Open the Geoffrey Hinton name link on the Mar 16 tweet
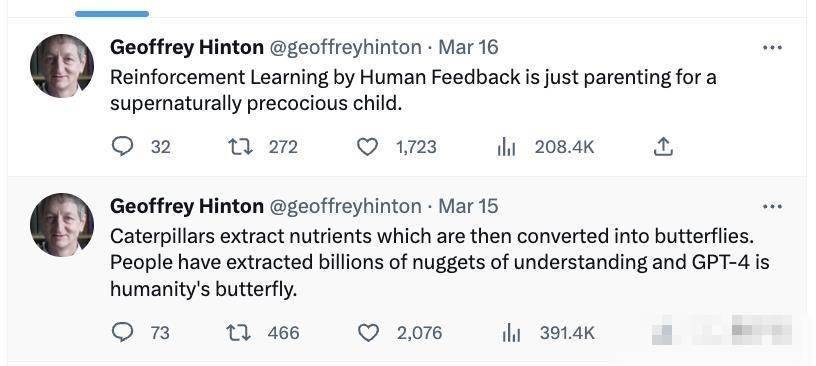816x366 pixels. 187,47
